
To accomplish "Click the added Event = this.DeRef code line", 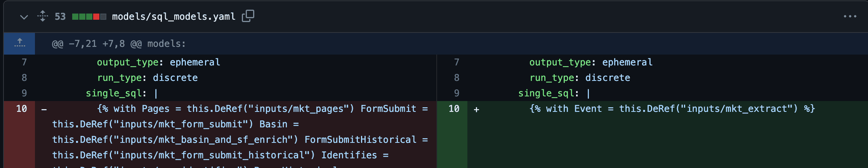I will pos(672,109).
